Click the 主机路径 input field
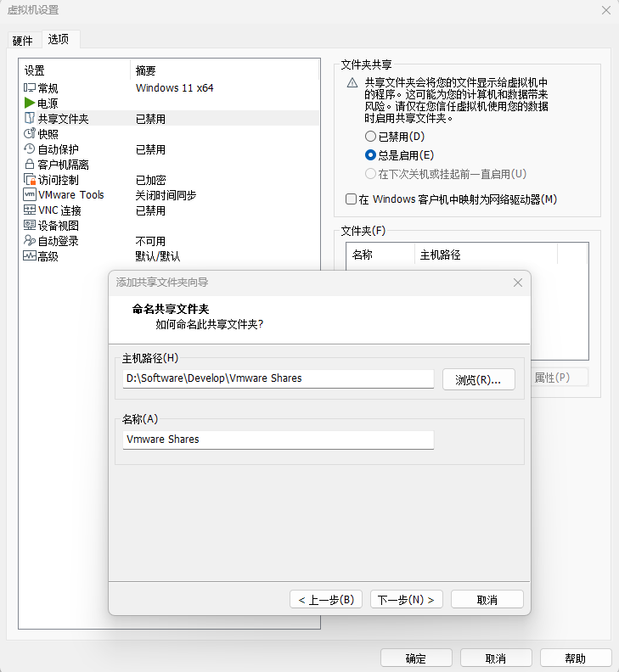Screen dimensions: 619x672 [x=279, y=378]
